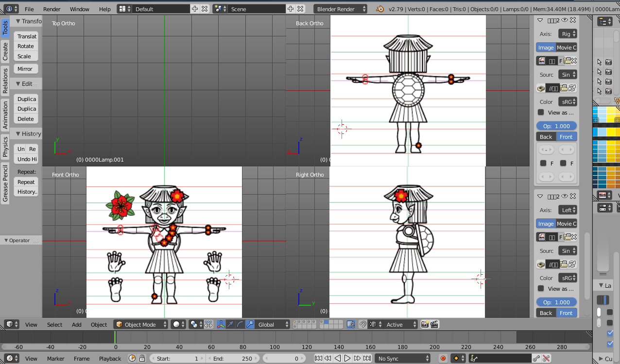620x364 pixels.
Task: Click the Blender info editor icon
Action: (x=9, y=9)
